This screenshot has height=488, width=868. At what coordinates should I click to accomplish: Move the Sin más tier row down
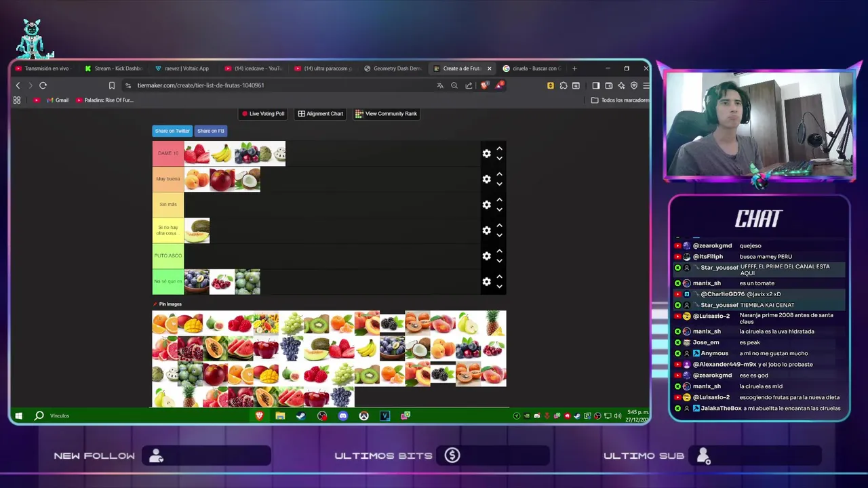[499, 209]
